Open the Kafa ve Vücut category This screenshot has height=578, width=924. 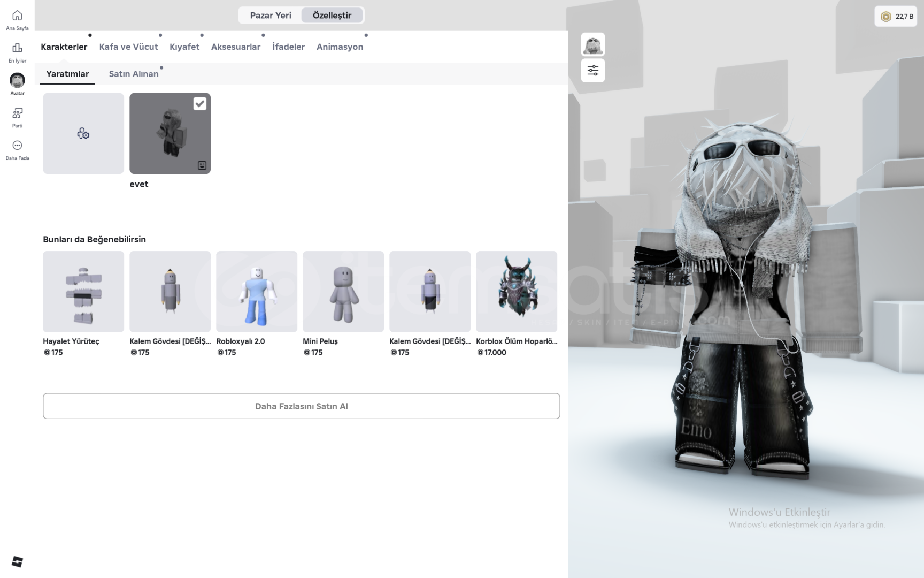click(x=128, y=47)
